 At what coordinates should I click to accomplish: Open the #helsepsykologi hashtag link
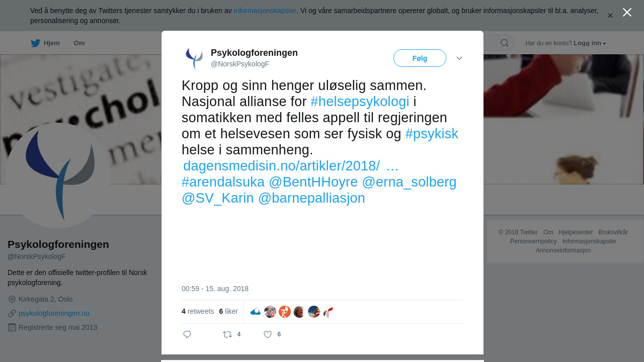tap(360, 102)
